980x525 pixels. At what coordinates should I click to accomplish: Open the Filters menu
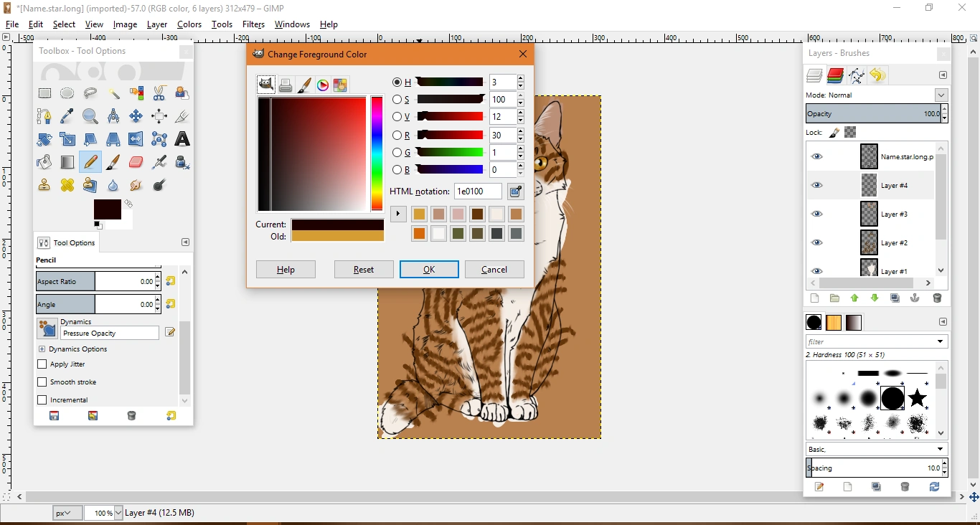[253, 24]
